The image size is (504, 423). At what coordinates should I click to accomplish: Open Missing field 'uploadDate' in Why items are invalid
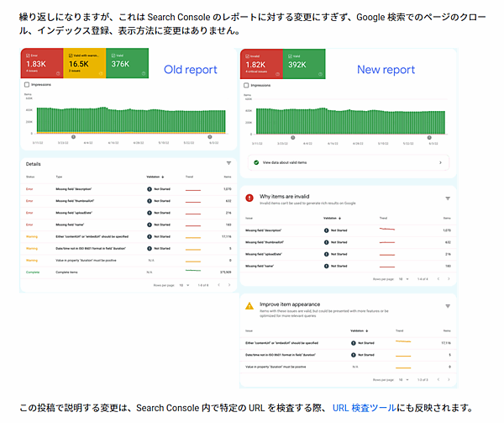point(348,254)
